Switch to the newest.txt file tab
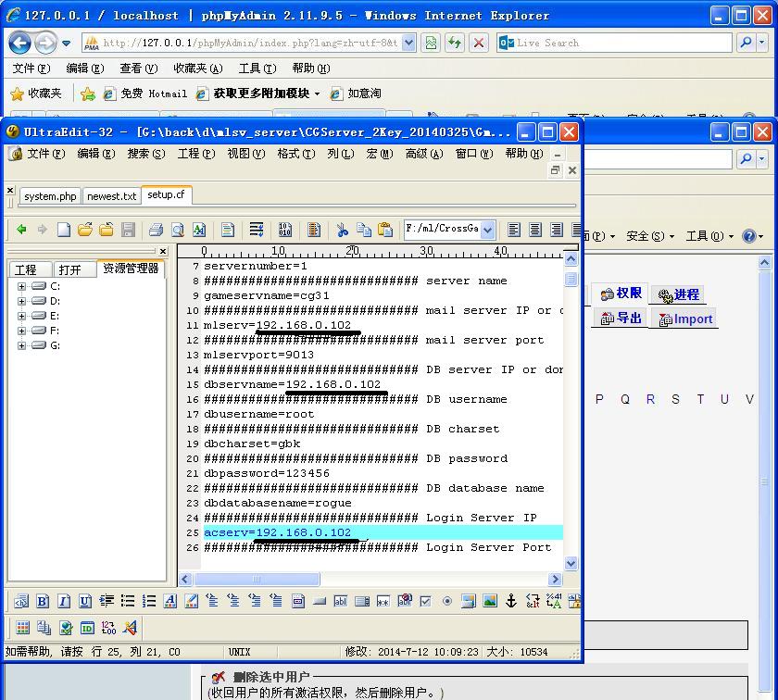This screenshot has height=700, width=778. tap(111, 196)
